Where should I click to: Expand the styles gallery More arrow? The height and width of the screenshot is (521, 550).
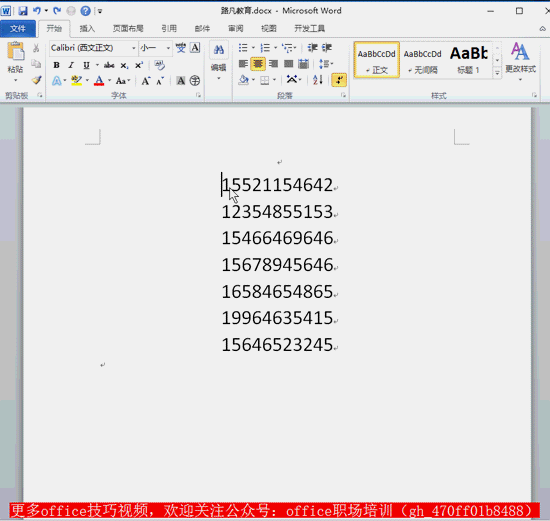(x=497, y=73)
